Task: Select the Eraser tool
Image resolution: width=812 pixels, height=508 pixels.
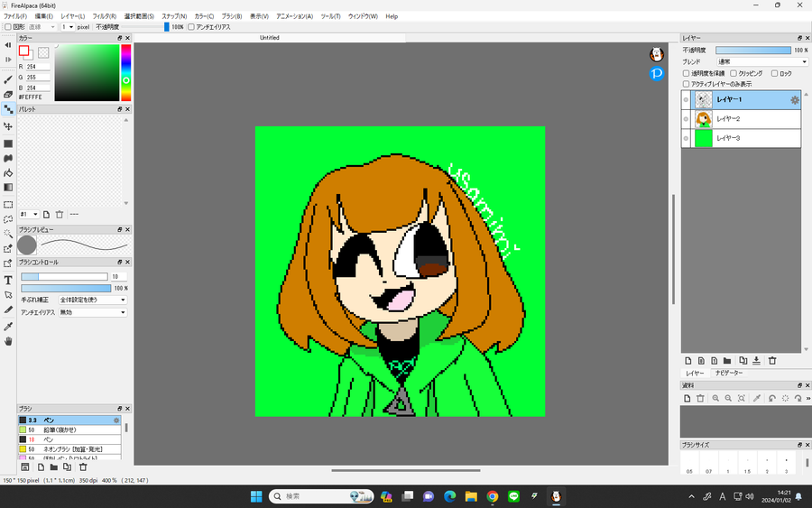Action: click(8, 94)
